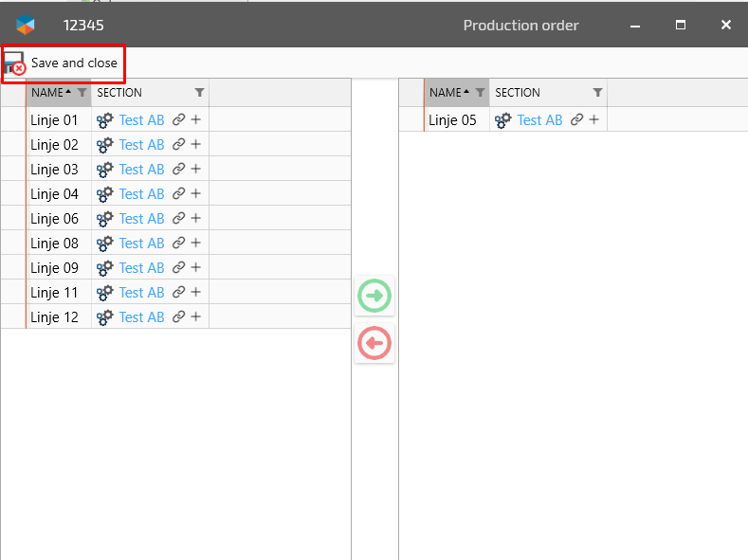Sort left list by NAME column header
748x560 pixels.
[47, 93]
